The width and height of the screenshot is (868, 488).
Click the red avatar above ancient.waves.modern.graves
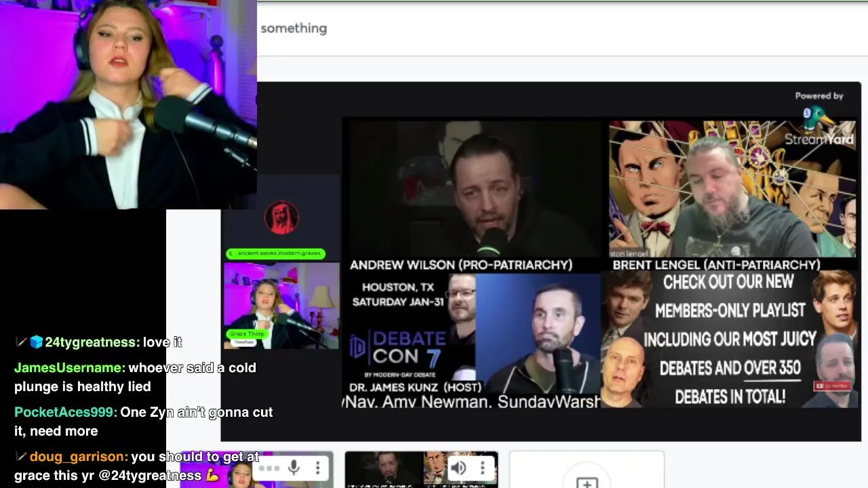click(281, 218)
